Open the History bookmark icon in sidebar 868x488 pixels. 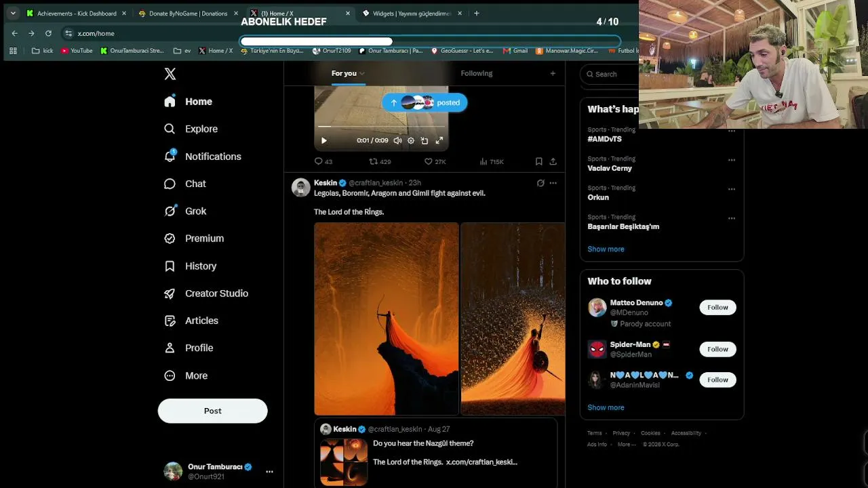(x=170, y=266)
